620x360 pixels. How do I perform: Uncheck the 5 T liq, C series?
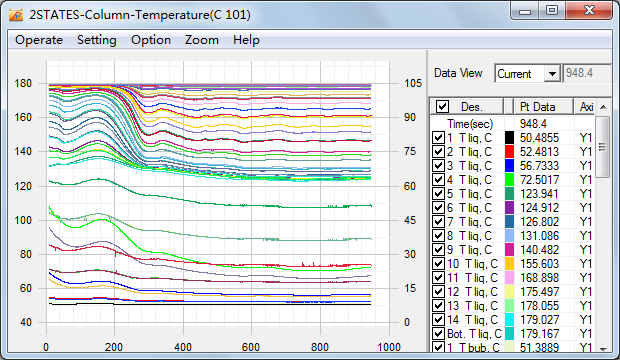(x=438, y=193)
